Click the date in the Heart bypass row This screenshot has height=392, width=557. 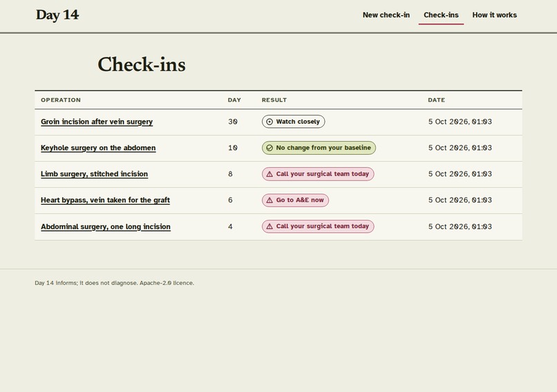[x=460, y=200]
